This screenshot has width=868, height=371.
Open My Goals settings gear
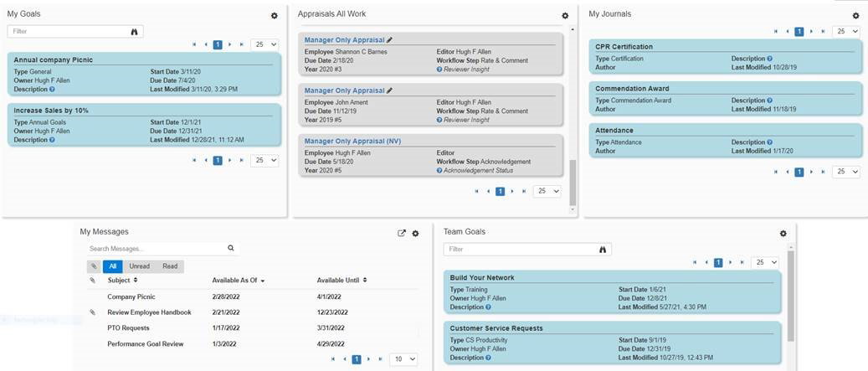click(x=274, y=16)
